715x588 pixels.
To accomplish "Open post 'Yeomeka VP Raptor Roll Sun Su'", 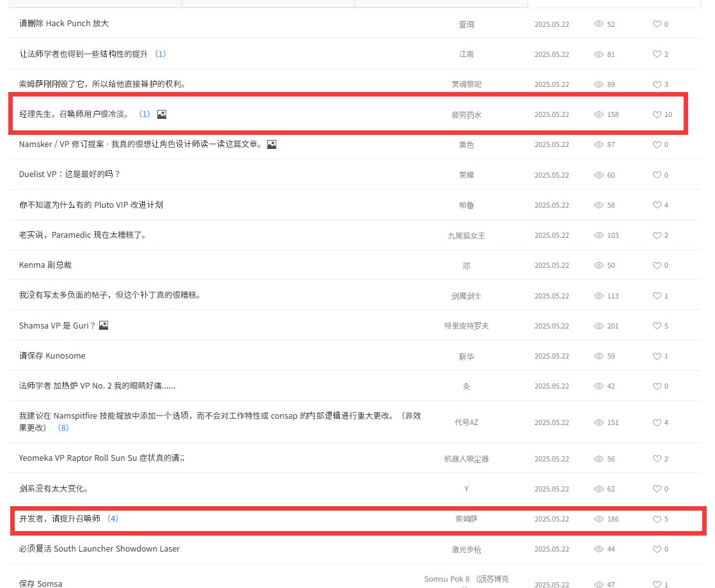I will pyautogui.click(x=102, y=458).
